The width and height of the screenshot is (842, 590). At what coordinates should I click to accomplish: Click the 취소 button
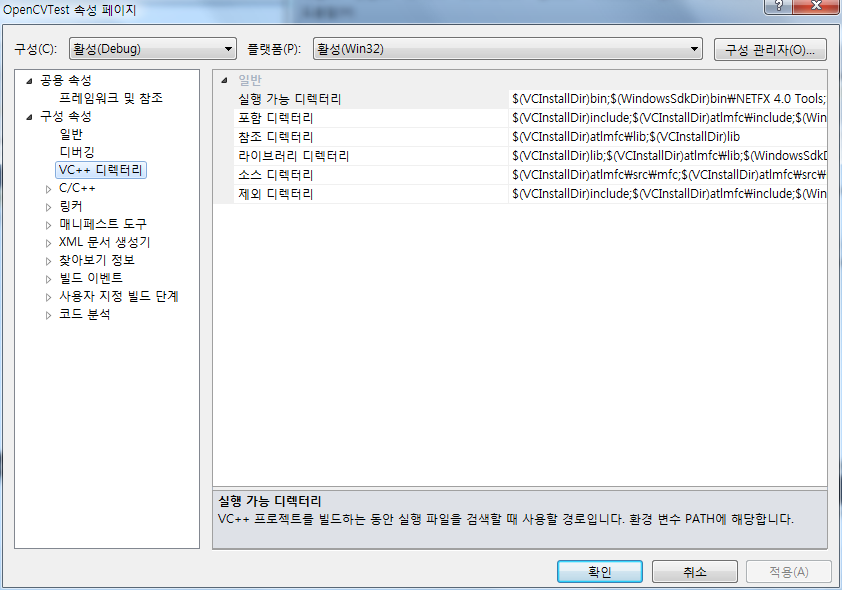(694, 571)
